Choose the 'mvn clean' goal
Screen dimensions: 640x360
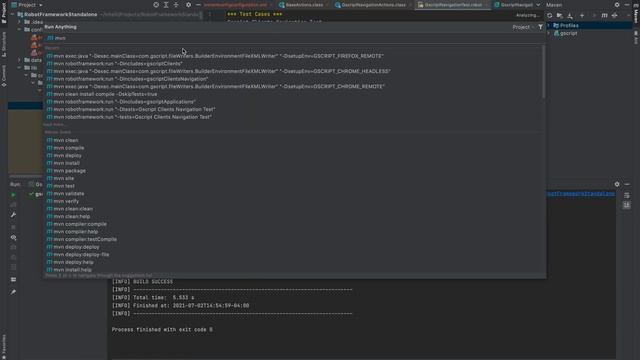pyautogui.click(x=62, y=140)
